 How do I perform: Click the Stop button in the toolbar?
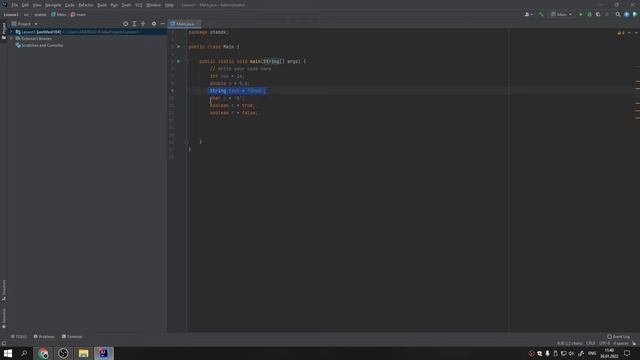[x=607, y=14]
